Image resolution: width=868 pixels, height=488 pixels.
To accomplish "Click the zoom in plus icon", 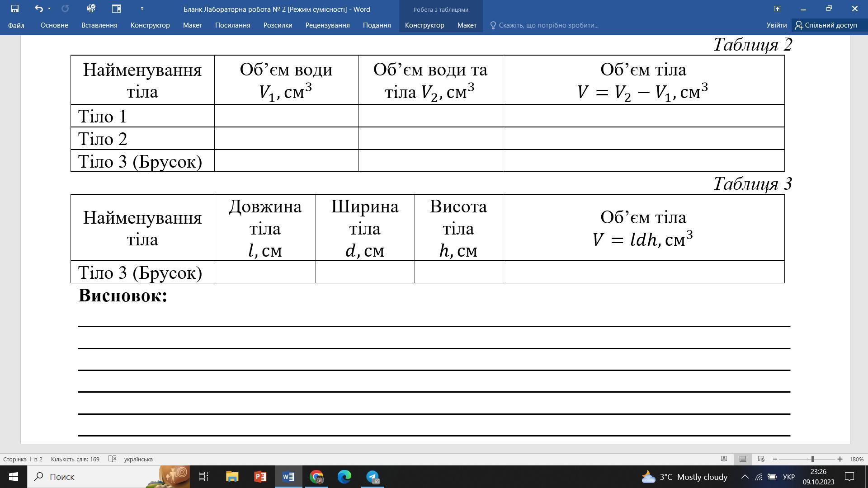I will tap(840, 459).
